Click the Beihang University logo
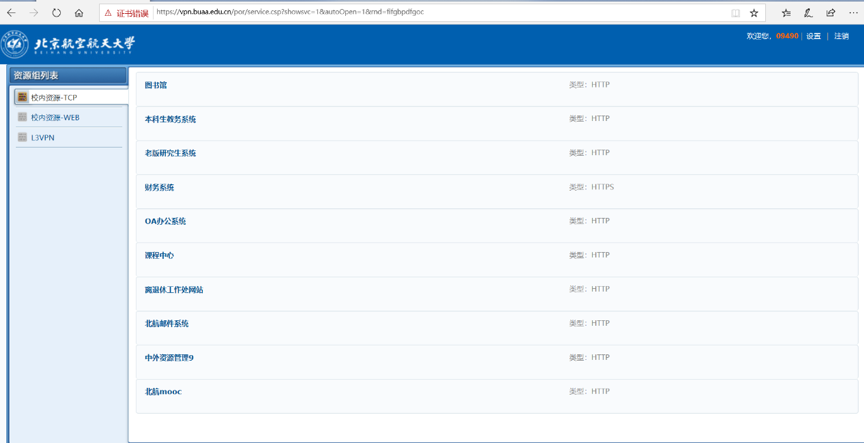Image resolution: width=864 pixels, height=443 pixels. [68, 44]
